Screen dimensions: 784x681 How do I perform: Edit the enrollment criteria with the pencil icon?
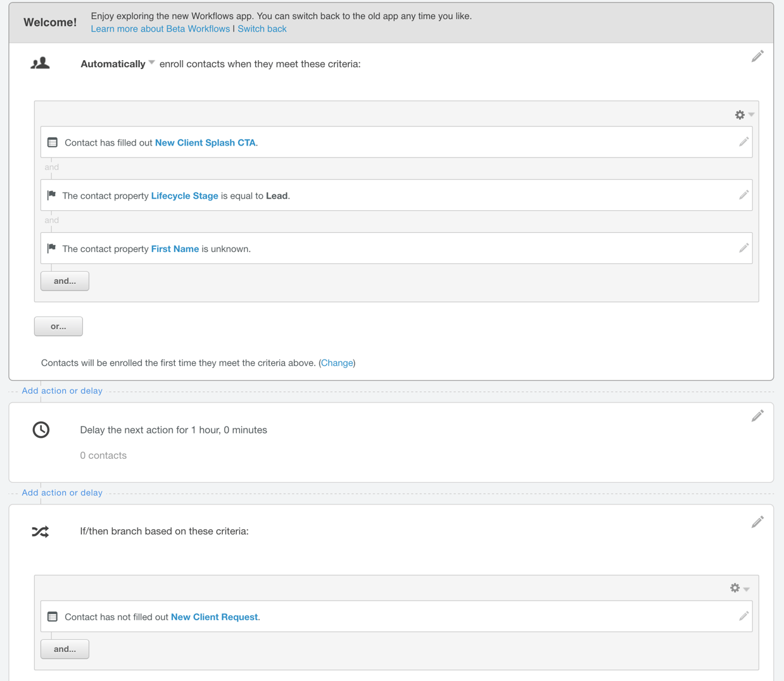click(x=757, y=56)
